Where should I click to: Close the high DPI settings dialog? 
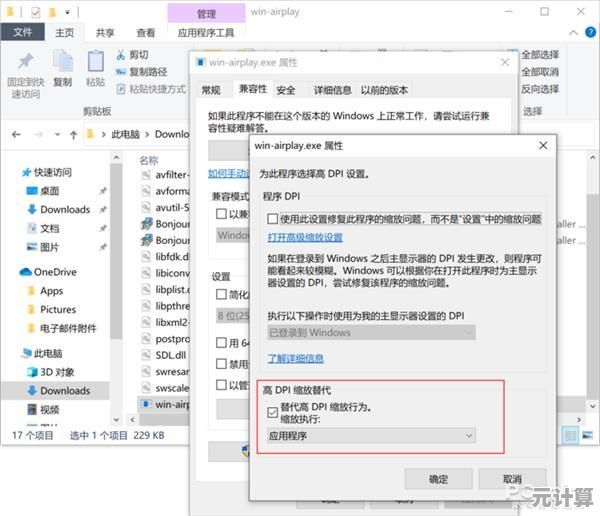point(543,145)
